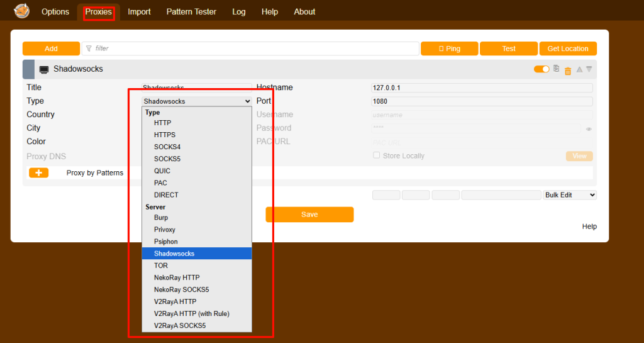The image size is (644, 343).
Task: Click the blue-gray color strip on proxy header
Action: click(28, 69)
